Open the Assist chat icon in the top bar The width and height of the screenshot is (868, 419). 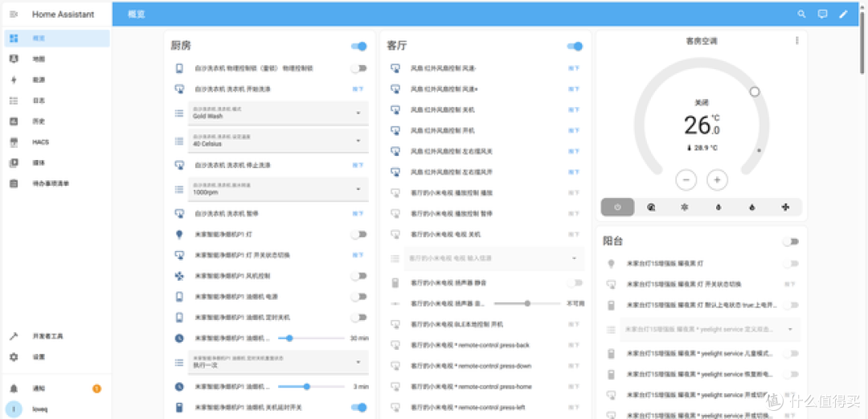point(823,14)
